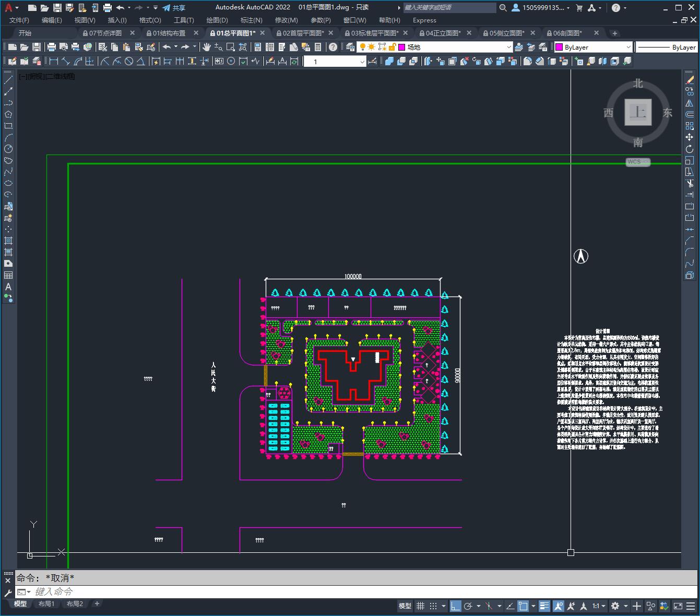Click the Pan hand tool icon

[207, 47]
